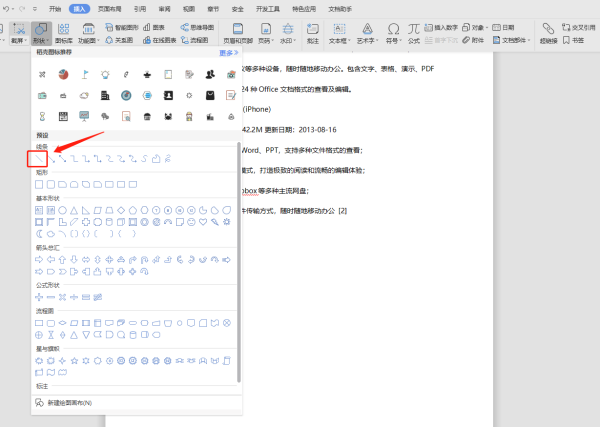Click the 页眉和页脚 header and footer button

coord(238,33)
